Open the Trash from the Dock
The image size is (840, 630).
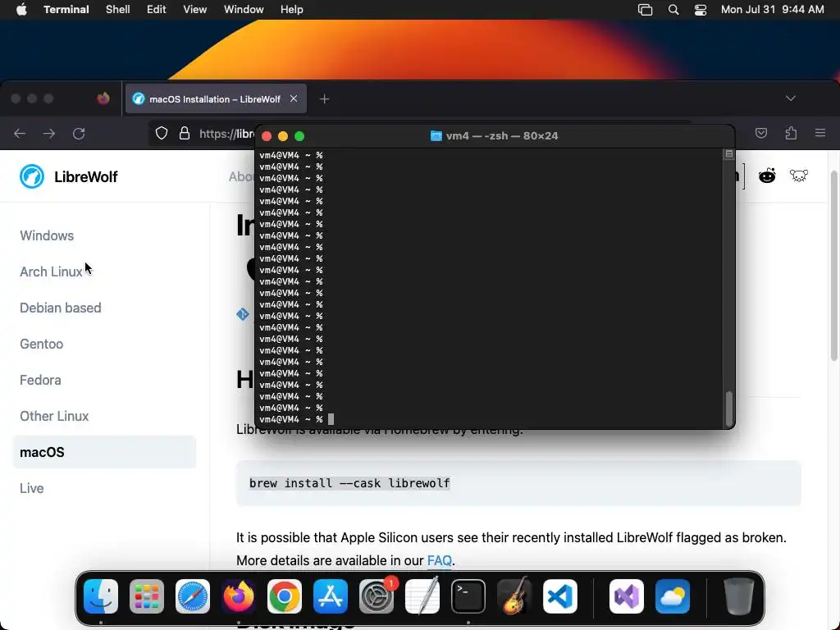(x=739, y=596)
